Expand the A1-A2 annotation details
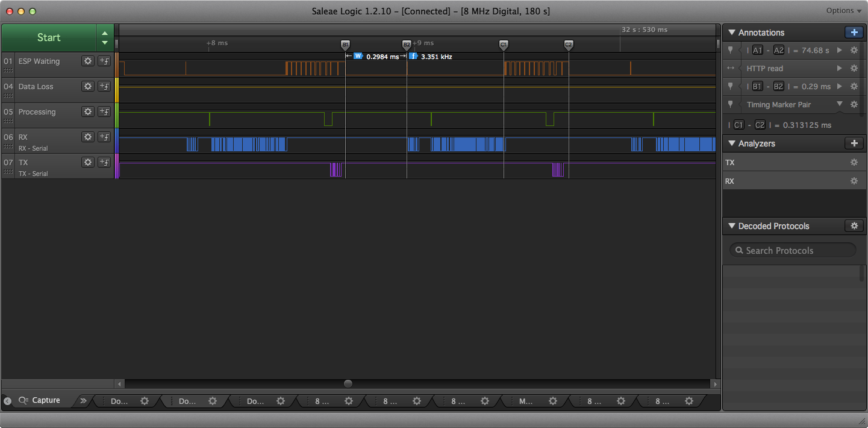This screenshot has height=428, width=868. pos(840,51)
